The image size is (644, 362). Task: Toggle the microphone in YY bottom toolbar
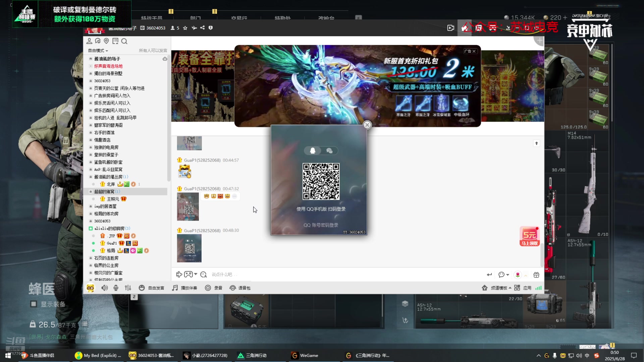tap(116, 288)
